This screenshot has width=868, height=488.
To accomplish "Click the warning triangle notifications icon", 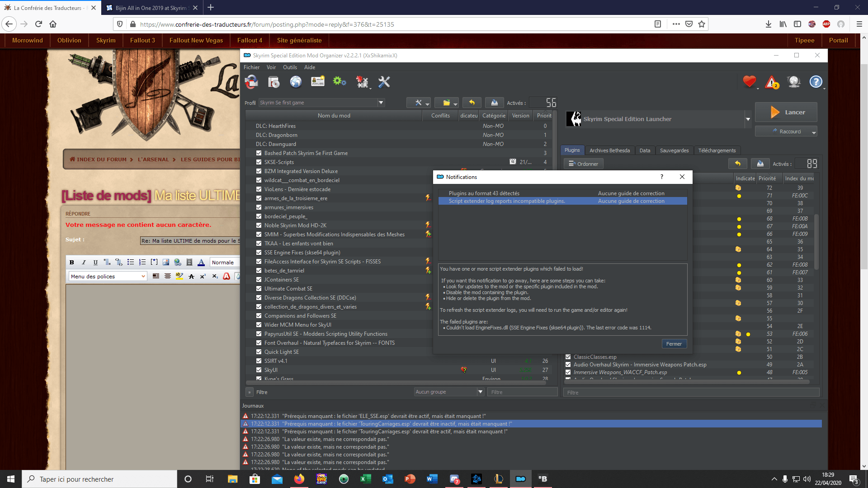I will click(x=772, y=82).
